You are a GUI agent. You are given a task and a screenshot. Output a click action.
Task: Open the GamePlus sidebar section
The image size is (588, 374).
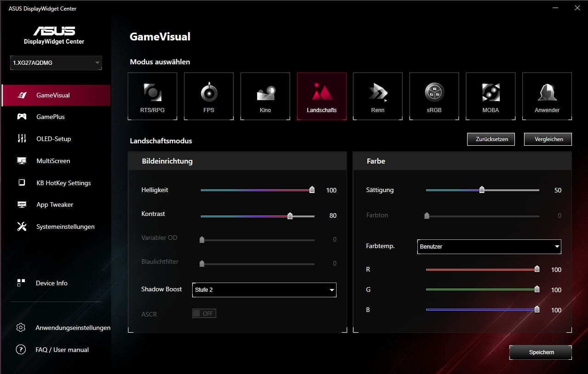(x=51, y=117)
